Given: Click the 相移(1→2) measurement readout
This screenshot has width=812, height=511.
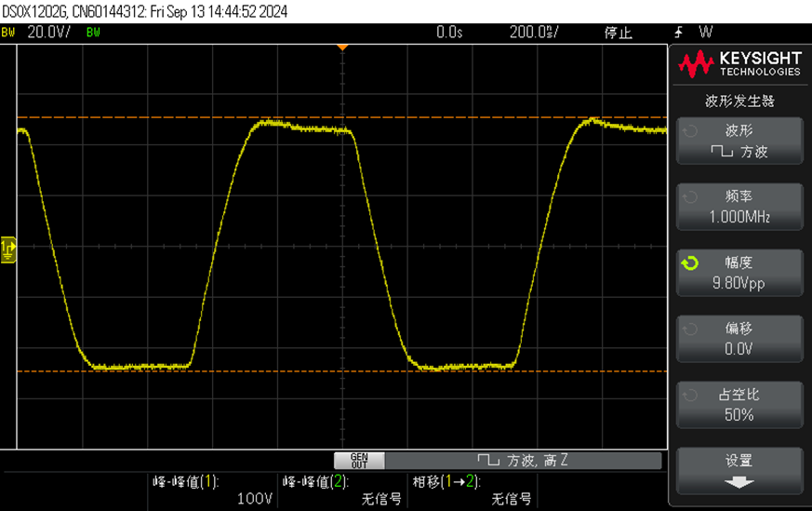Looking at the screenshot, I should (472, 491).
